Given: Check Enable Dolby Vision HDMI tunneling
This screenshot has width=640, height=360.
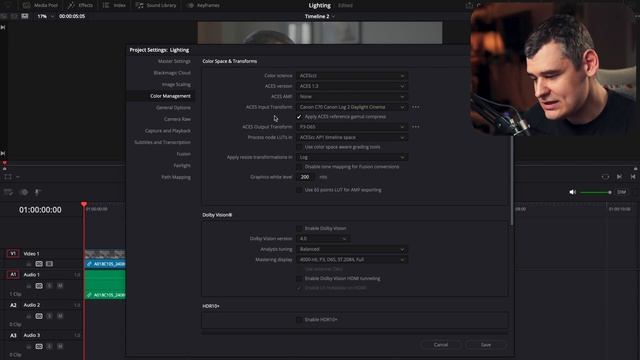Looking at the screenshot, I should 299,278.
